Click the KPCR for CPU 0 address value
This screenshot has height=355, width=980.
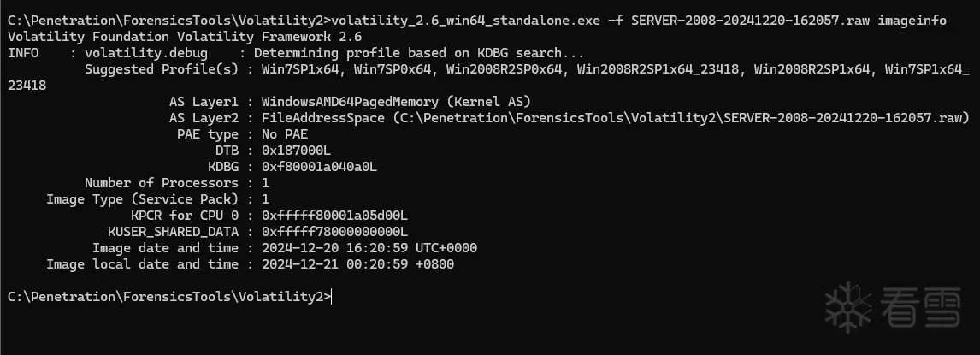[335, 215]
